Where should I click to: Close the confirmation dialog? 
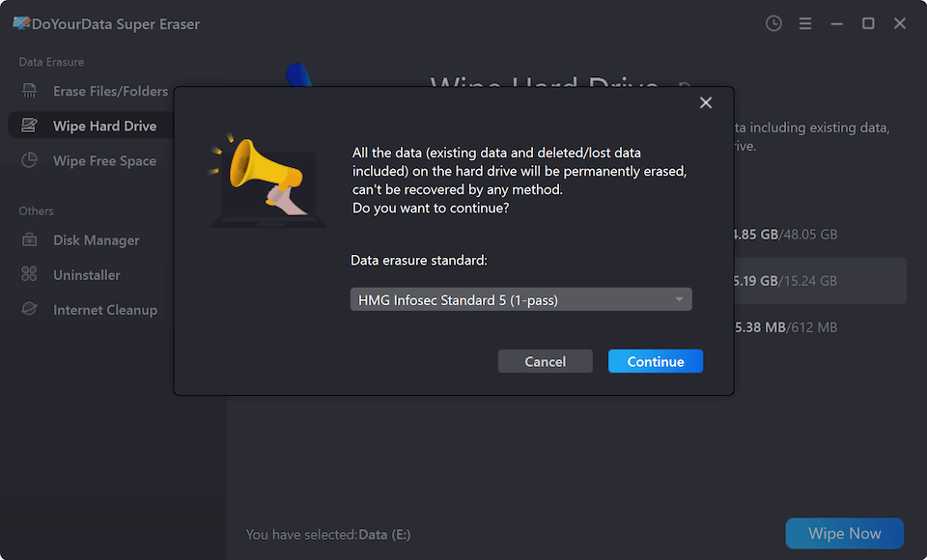point(706,103)
